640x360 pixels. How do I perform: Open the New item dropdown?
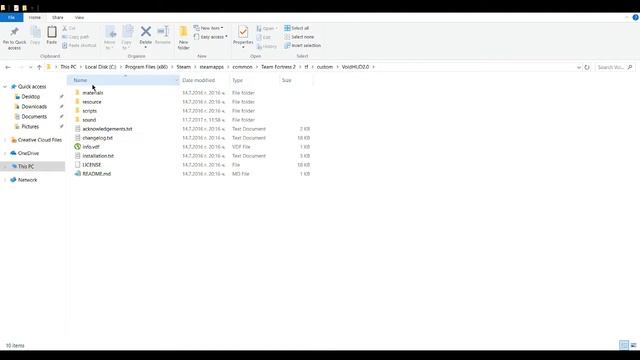click(x=209, y=28)
